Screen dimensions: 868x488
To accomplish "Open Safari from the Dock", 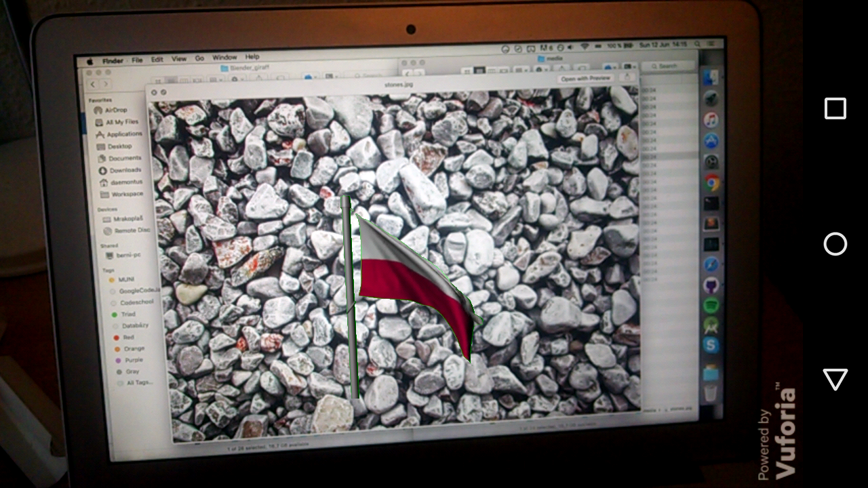I will click(x=711, y=264).
